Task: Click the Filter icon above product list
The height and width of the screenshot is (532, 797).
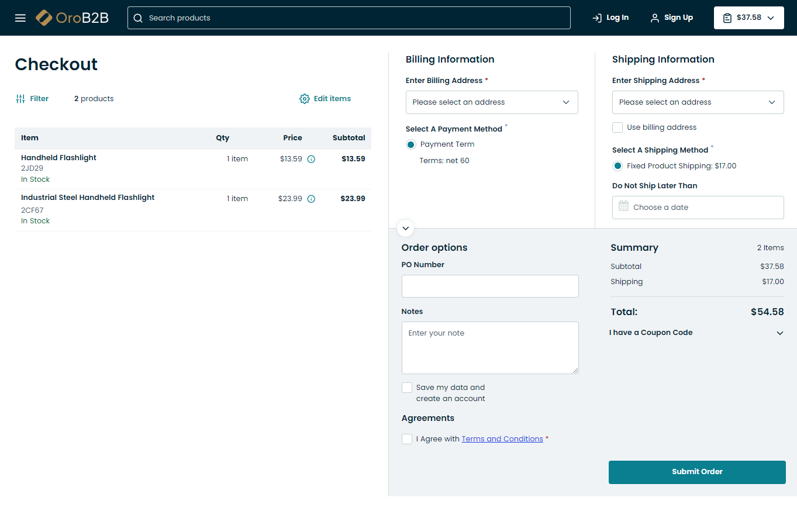Action: click(x=20, y=99)
